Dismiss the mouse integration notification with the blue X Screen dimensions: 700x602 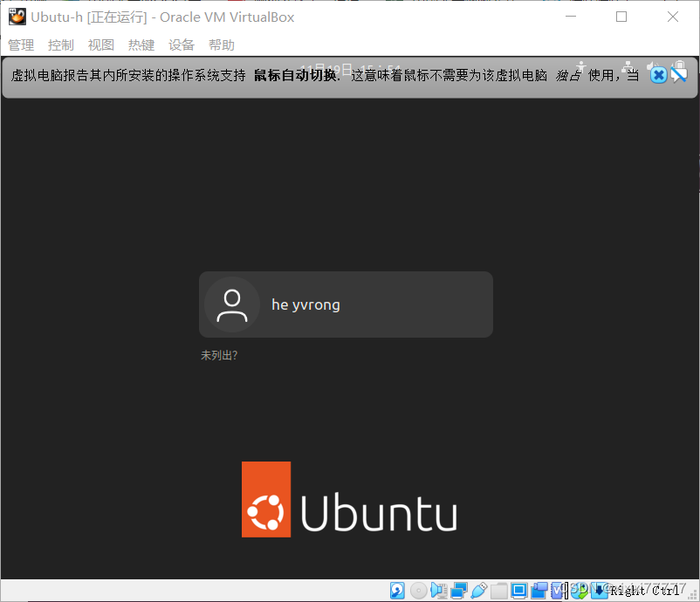[658, 75]
